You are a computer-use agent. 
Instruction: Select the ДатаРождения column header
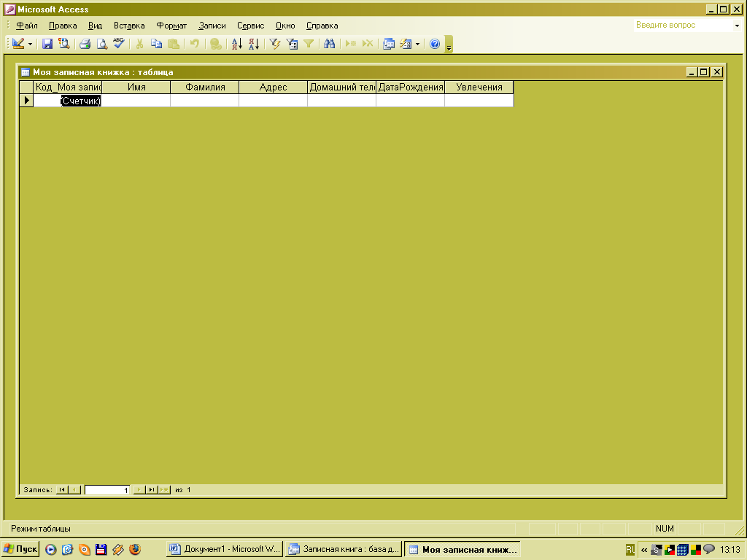(411, 87)
